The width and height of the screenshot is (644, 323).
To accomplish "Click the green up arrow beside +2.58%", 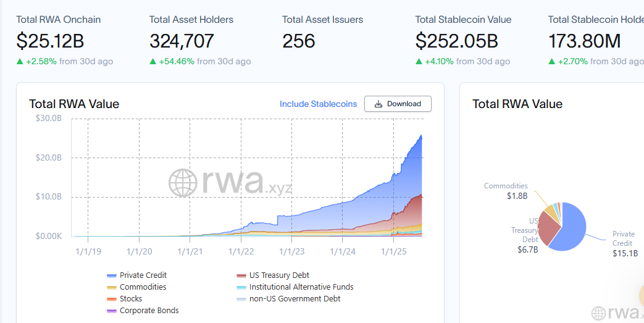I will pyautogui.click(x=20, y=62).
